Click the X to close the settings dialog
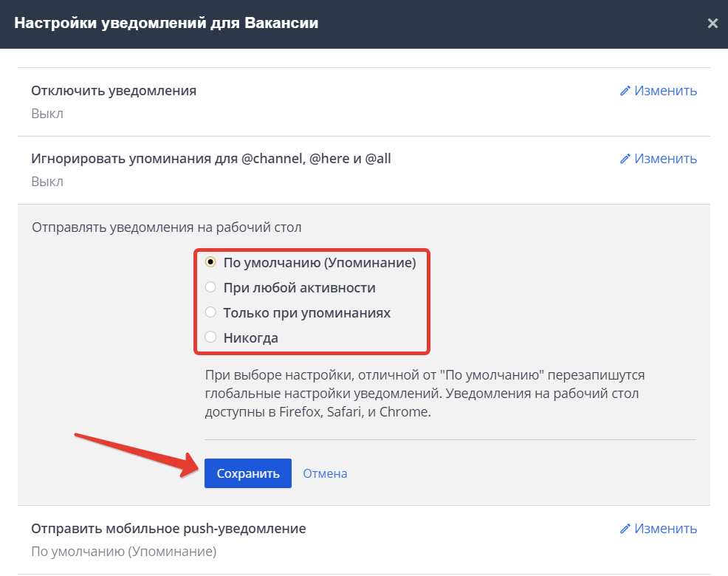 [712, 23]
